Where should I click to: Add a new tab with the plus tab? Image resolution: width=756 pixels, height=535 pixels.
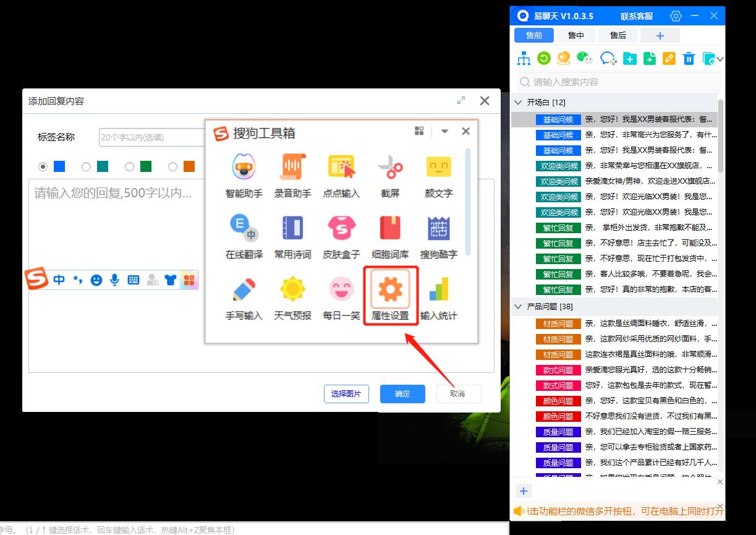(660, 35)
